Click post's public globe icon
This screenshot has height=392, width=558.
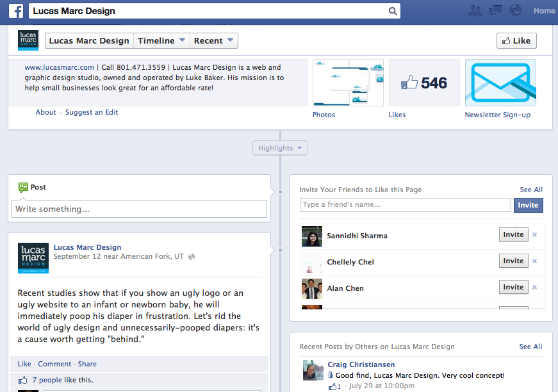click(x=192, y=257)
